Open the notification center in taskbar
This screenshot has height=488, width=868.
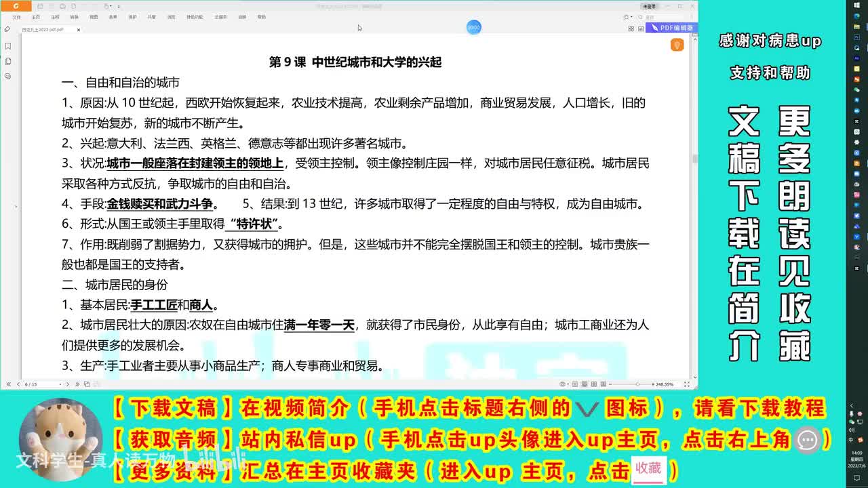(857, 479)
